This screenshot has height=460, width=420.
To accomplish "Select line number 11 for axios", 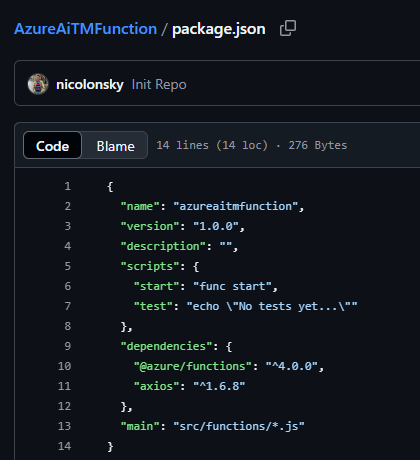I will click(65, 386).
